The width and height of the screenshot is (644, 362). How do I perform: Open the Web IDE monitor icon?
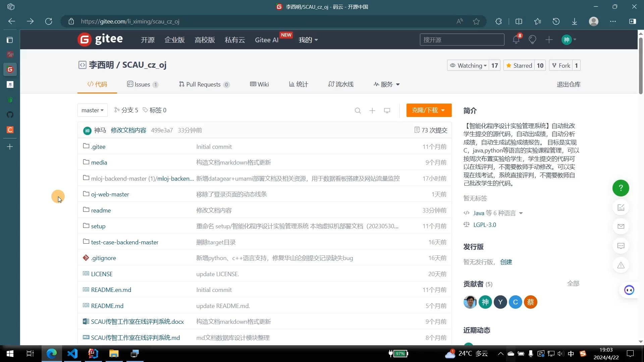click(x=387, y=111)
